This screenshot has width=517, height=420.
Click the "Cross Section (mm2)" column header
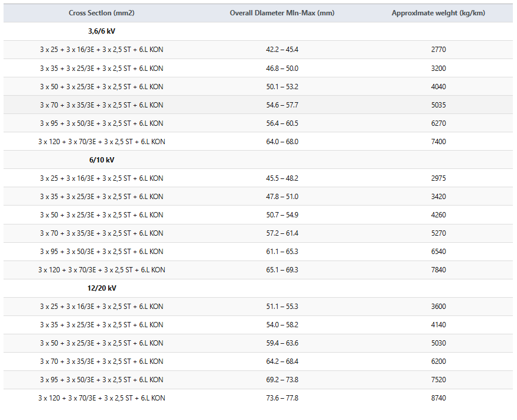102,13
